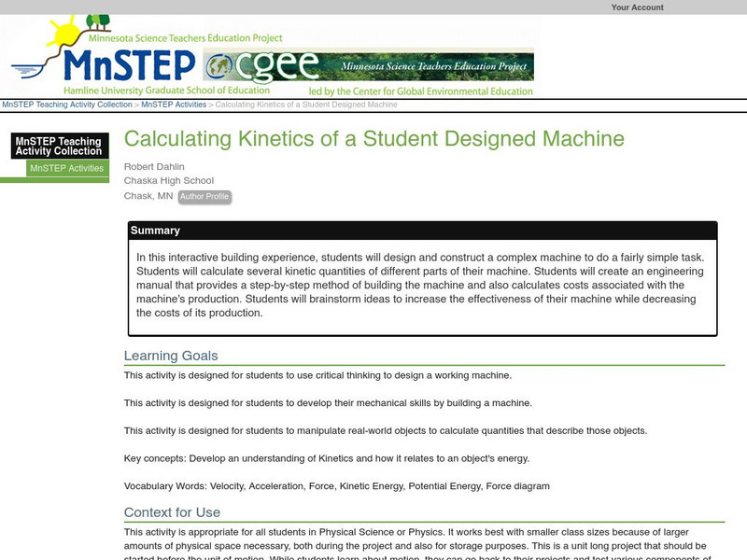The height and width of the screenshot is (560, 747).
Task: Select MnSTEP Activities in sidebar menu
Action: (67, 168)
